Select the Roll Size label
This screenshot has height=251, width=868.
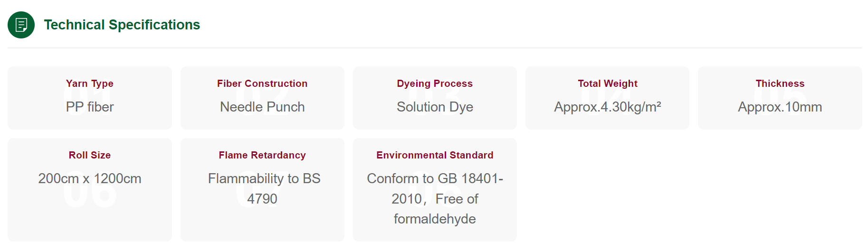(90, 155)
